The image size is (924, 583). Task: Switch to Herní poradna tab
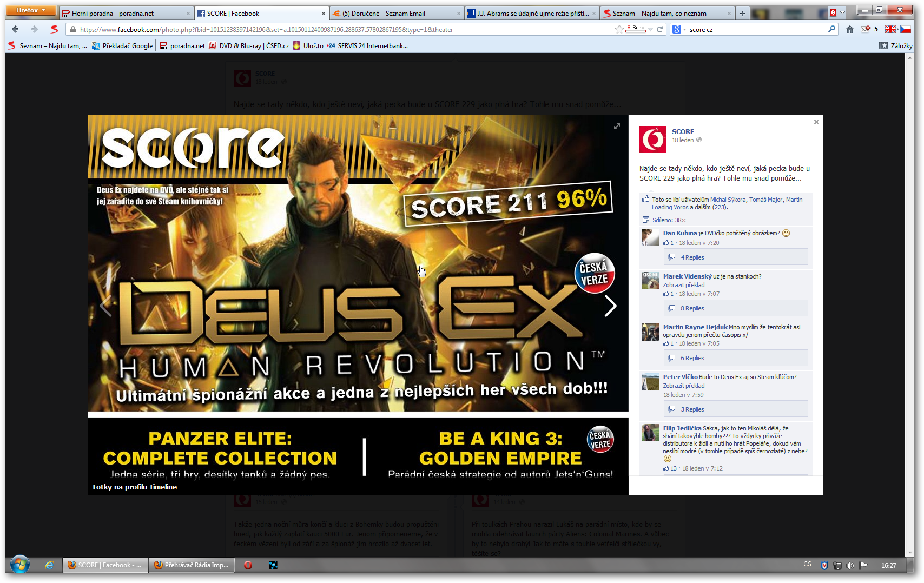tap(124, 14)
